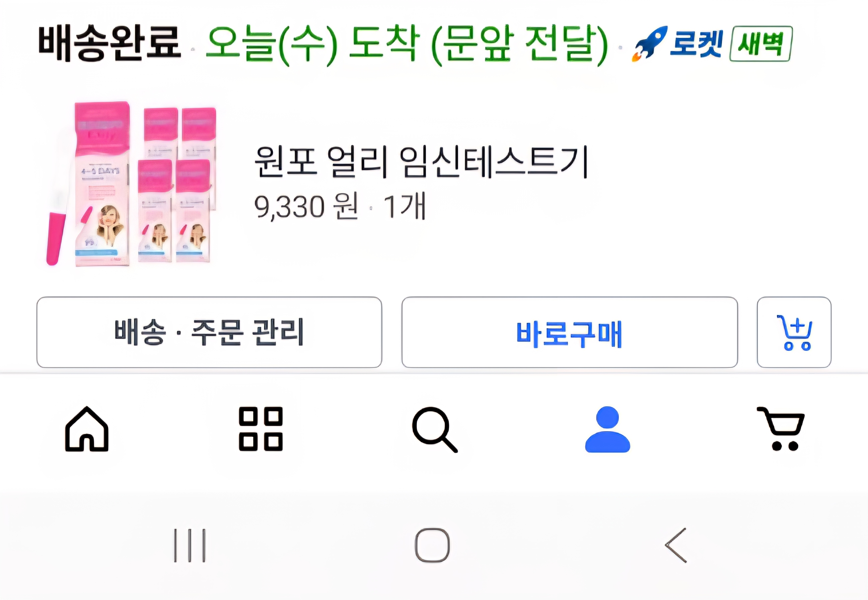This screenshot has width=868, height=600.
Task: Tap the search magnifier icon
Action: (435, 429)
